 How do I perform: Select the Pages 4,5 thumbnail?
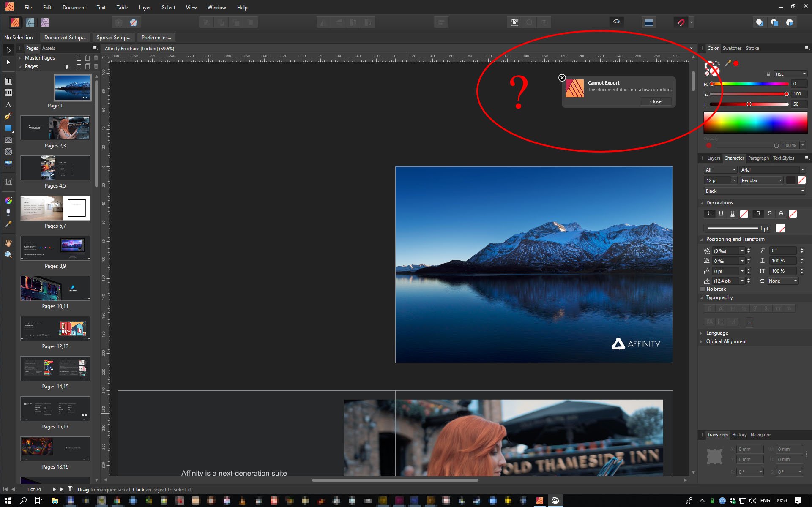click(55, 168)
